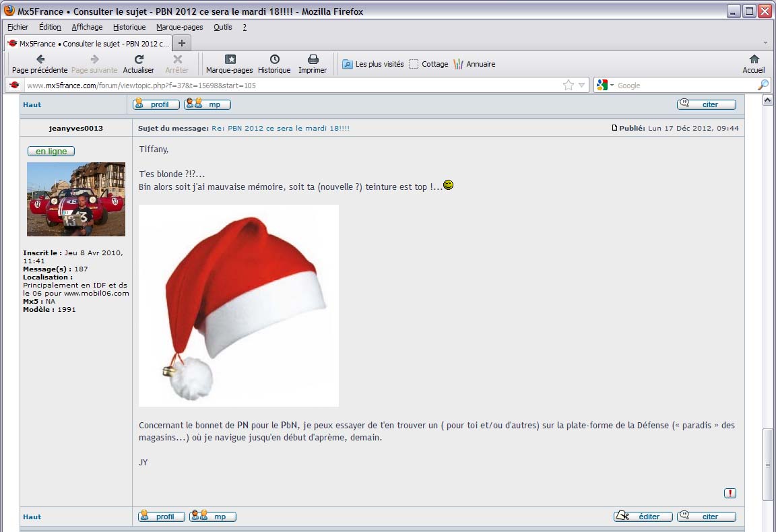This screenshot has height=532, width=776.
Task: Click éditer on jeanyves0013's post
Action: tap(643, 516)
